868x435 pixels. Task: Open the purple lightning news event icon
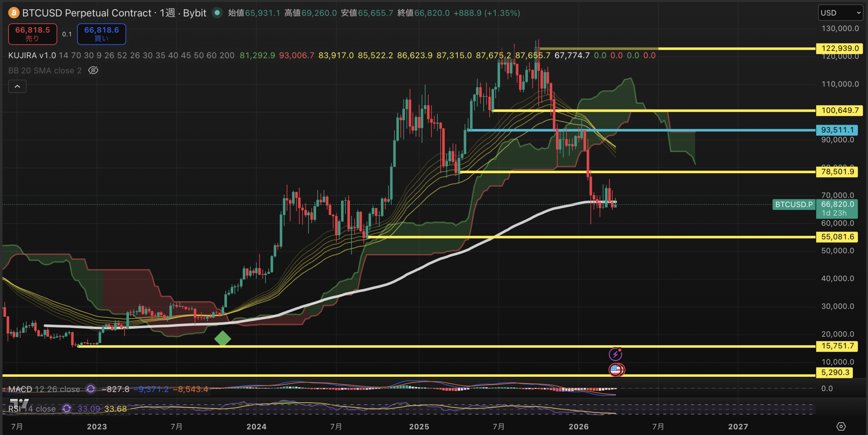pos(615,355)
